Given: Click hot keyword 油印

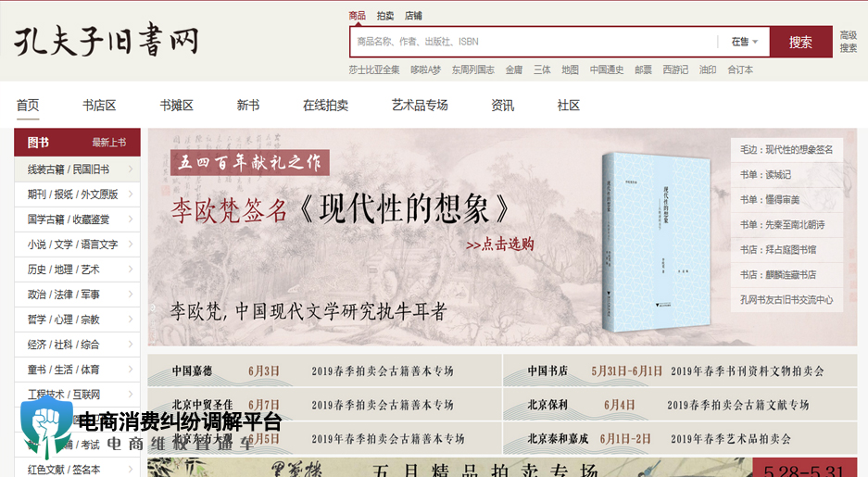Looking at the screenshot, I should [708, 69].
